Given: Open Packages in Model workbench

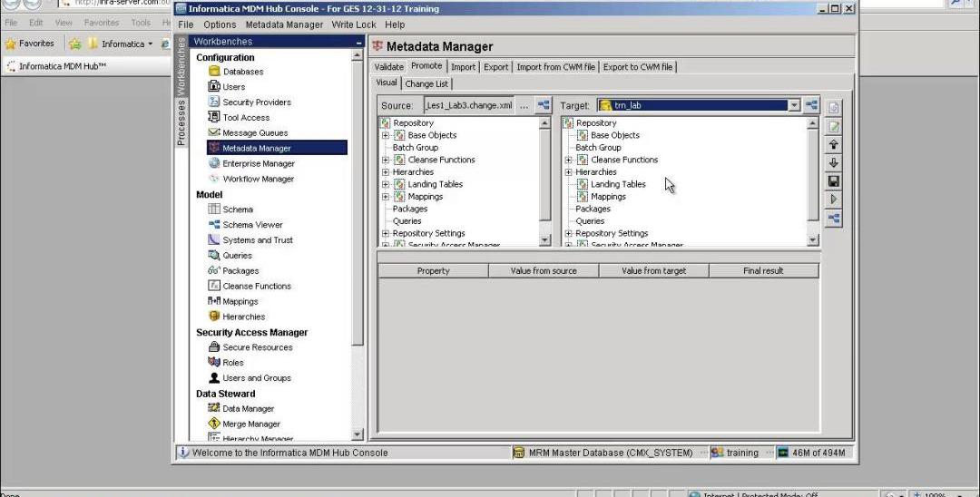Looking at the screenshot, I should [x=233, y=270].
